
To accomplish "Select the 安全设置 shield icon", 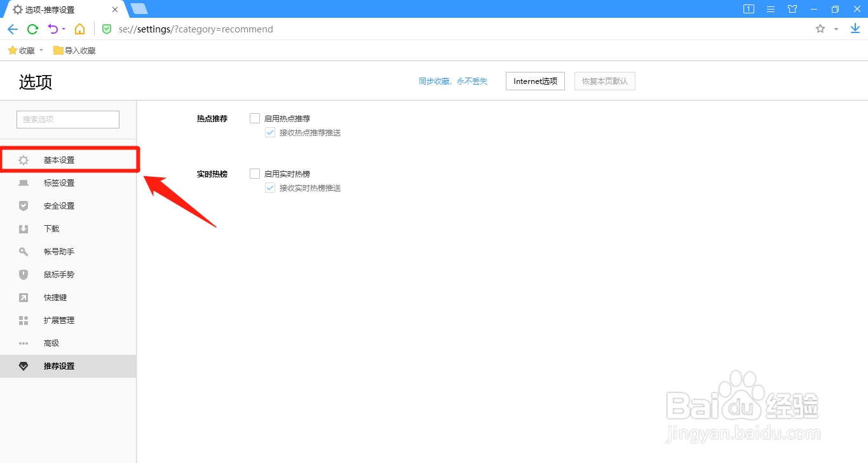I will coord(23,205).
